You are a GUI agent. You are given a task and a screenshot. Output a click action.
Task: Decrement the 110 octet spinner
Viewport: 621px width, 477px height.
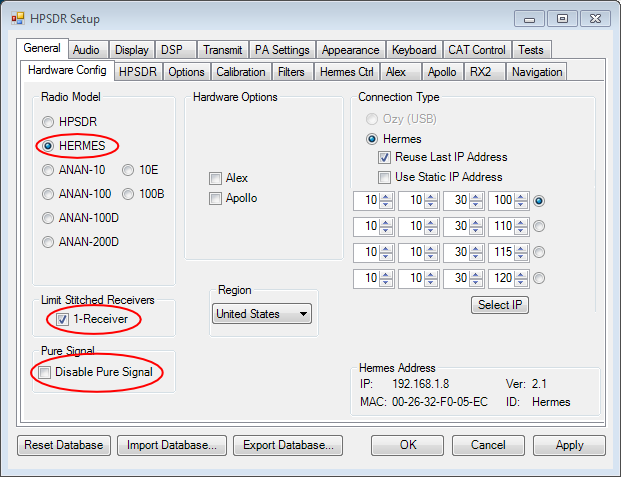(x=521, y=231)
